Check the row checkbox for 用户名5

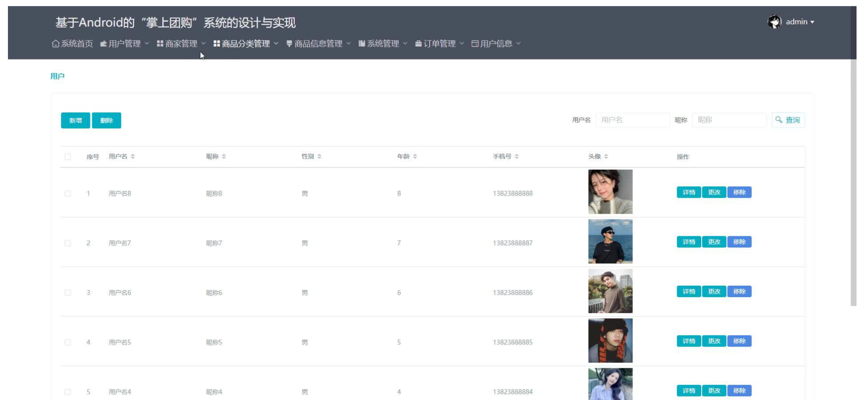point(67,342)
